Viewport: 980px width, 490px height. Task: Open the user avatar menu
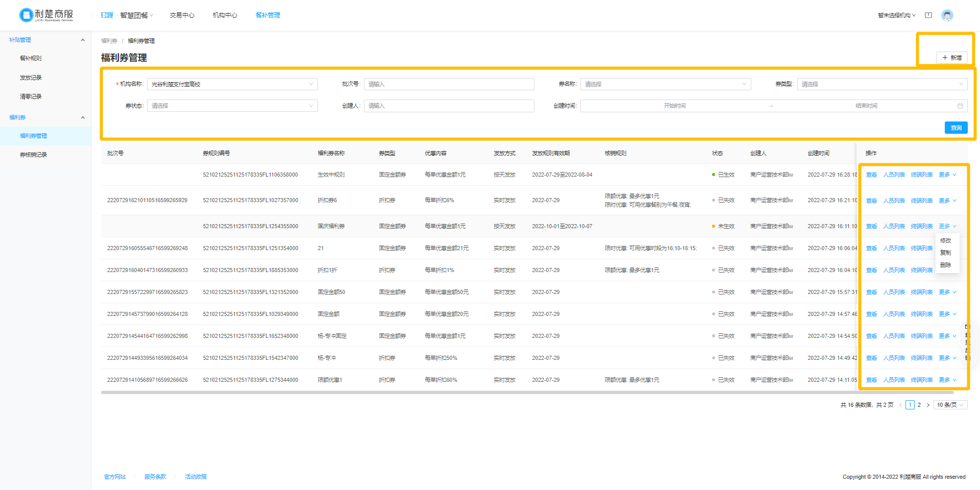947,15
